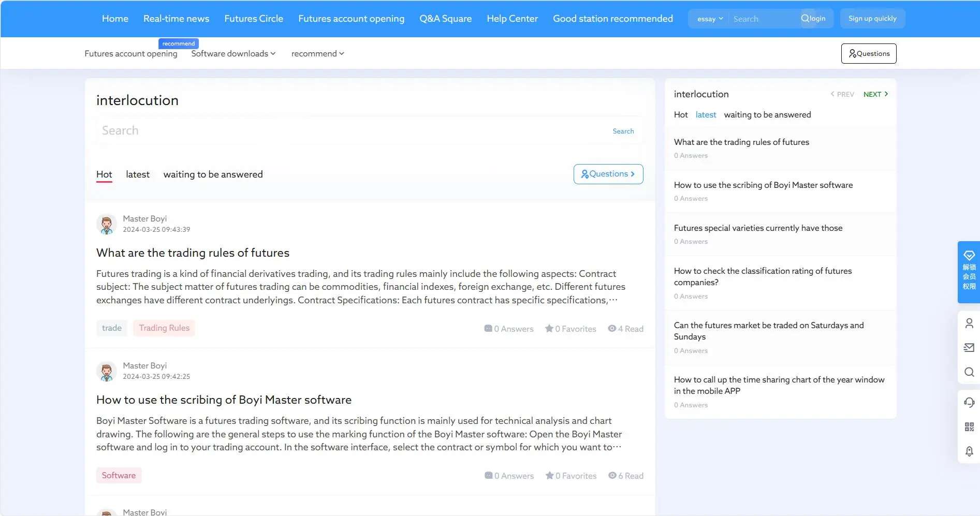Open post What are the trading rules of futures

[x=193, y=253]
